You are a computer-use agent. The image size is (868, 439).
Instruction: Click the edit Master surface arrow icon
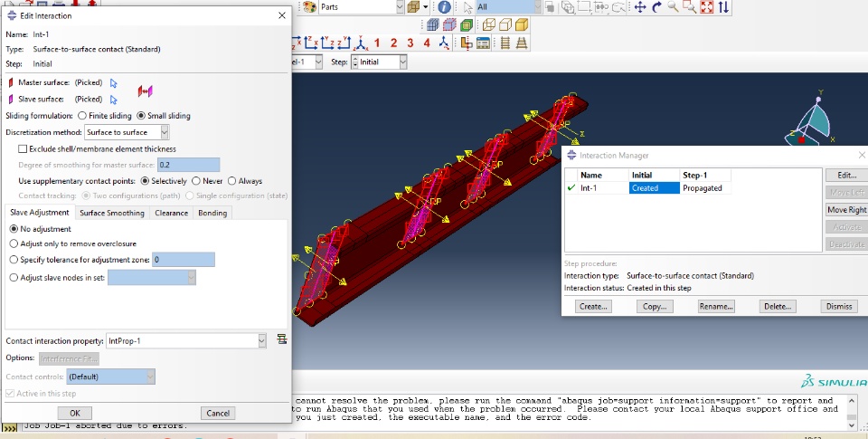[x=114, y=82]
